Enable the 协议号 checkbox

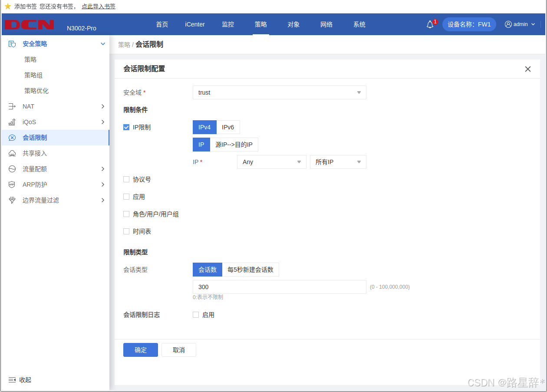coord(126,179)
